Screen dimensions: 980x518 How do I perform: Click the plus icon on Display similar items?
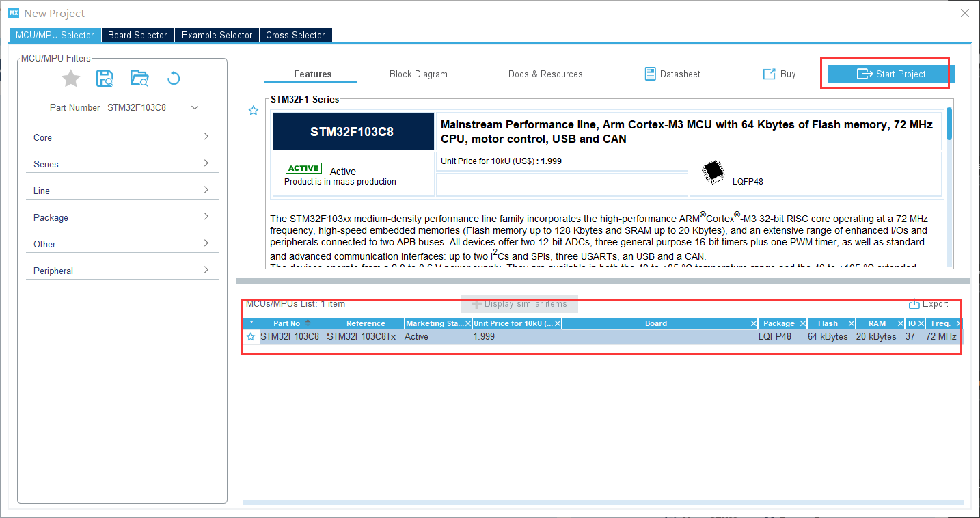477,304
